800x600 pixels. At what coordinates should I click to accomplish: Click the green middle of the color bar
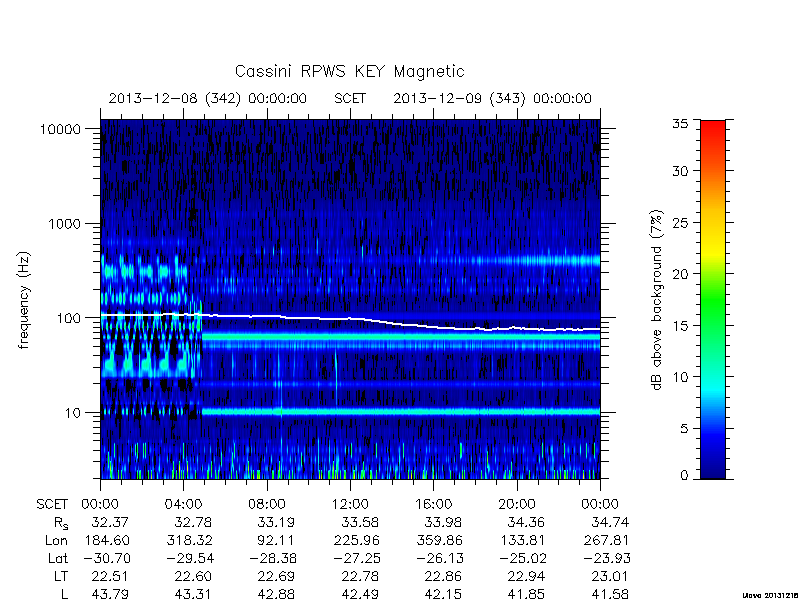[x=713, y=300]
